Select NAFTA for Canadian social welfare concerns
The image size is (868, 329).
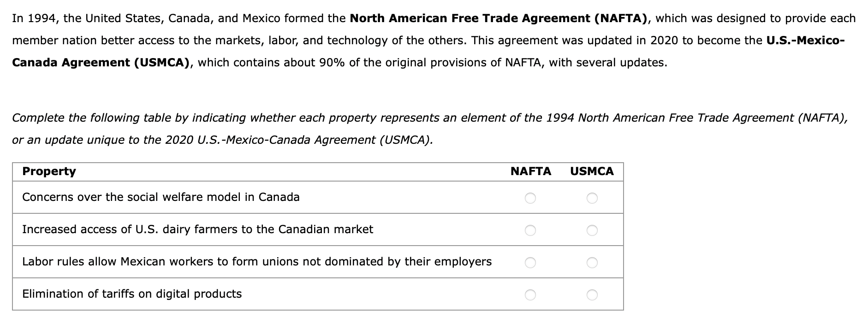pyautogui.click(x=530, y=199)
